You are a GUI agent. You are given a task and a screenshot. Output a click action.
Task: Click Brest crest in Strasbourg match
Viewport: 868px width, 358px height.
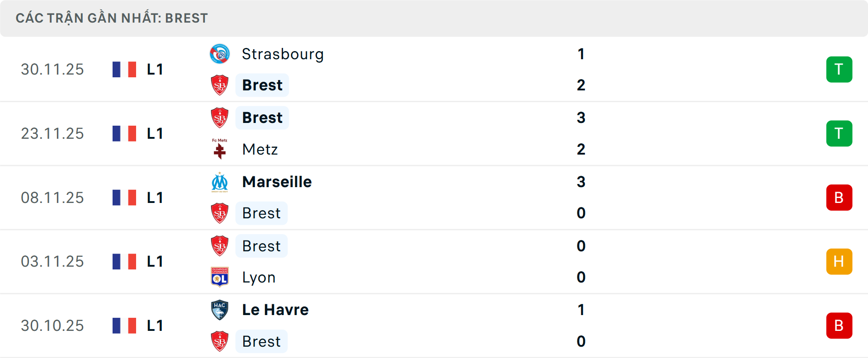point(220,85)
